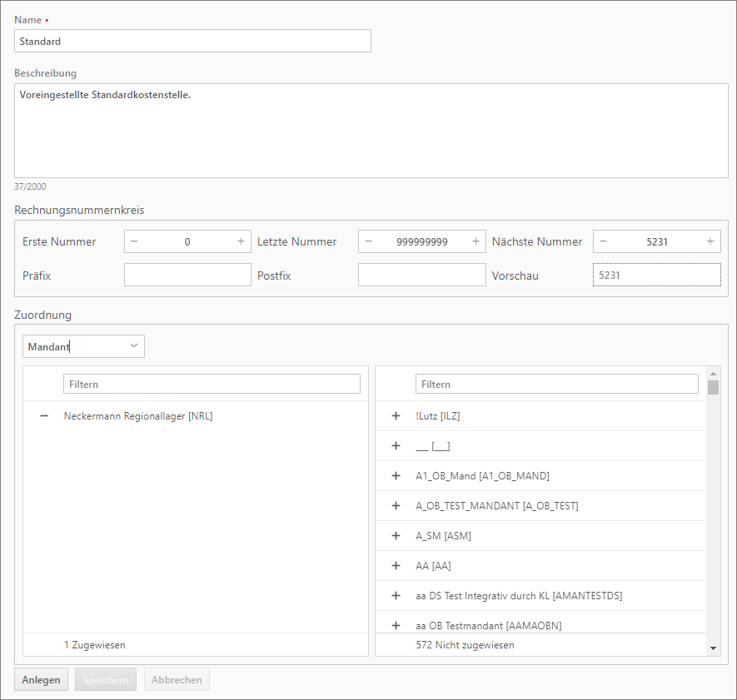
Task: Decrease Letzte Nummer value
Action: coord(368,241)
